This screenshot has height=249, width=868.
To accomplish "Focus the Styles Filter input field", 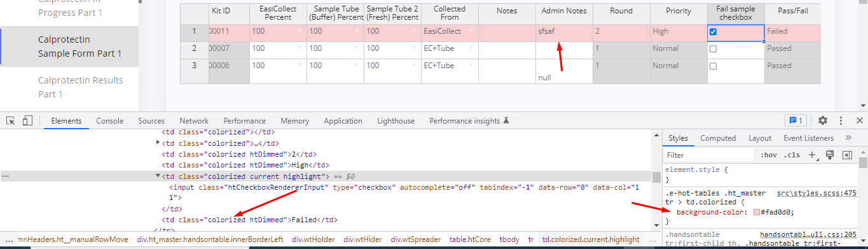I will 708,155.
